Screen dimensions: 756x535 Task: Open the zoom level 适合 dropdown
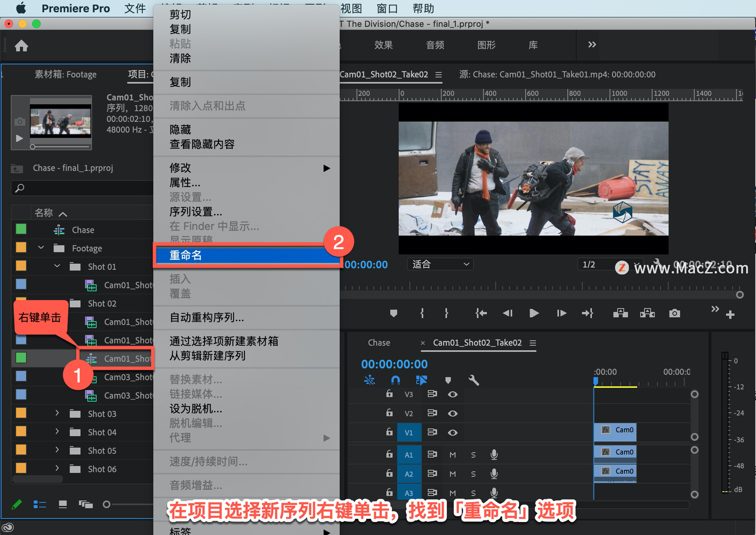point(440,264)
